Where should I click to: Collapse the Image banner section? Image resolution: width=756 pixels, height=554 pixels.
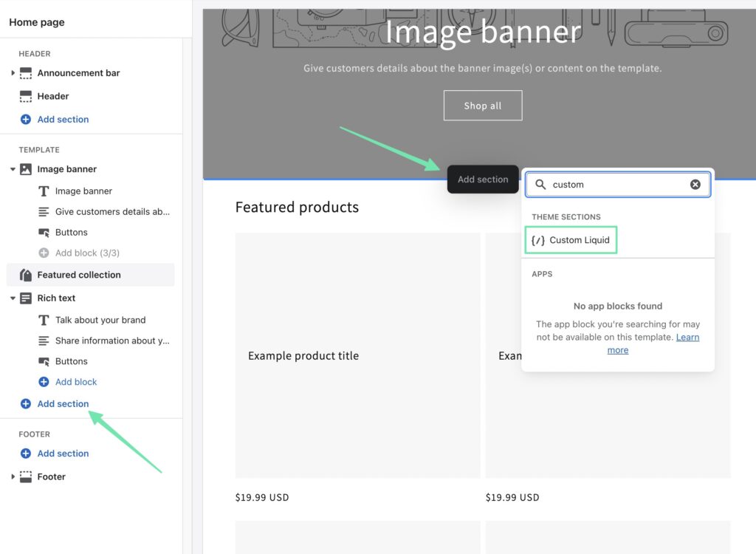11,168
